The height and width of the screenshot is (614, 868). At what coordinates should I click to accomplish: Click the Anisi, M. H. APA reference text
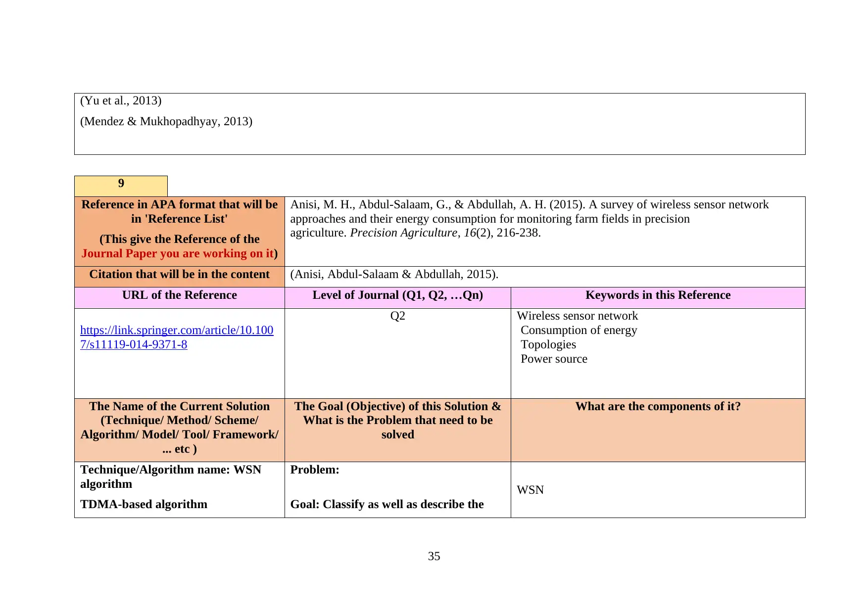tap(530, 219)
